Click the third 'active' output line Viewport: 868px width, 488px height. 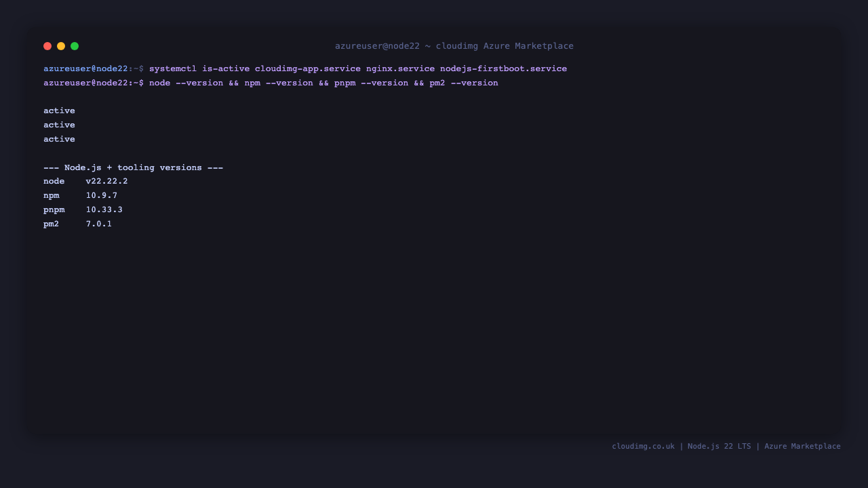pyautogui.click(x=59, y=139)
